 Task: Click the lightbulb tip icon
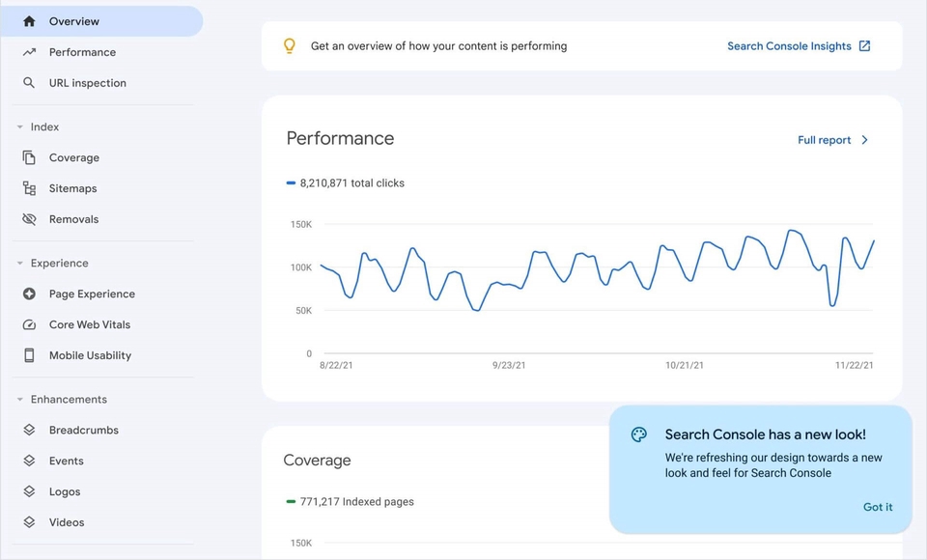[289, 46]
